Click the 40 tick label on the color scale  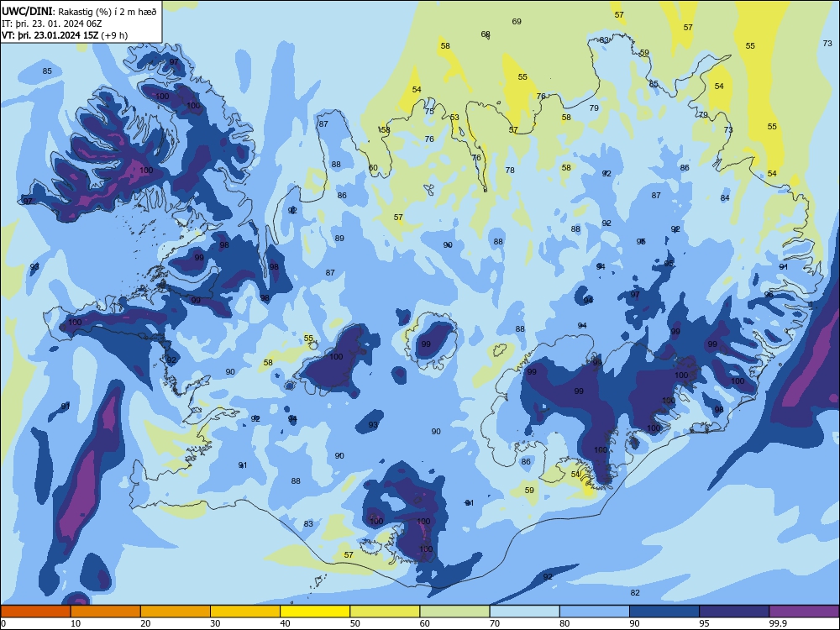pos(285,623)
